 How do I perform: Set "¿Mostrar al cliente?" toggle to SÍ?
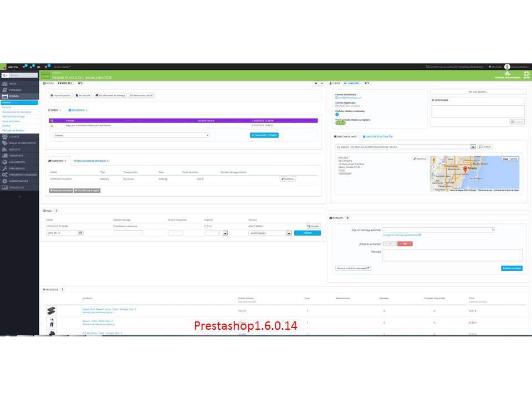pyautogui.click(x=390, y=244)
